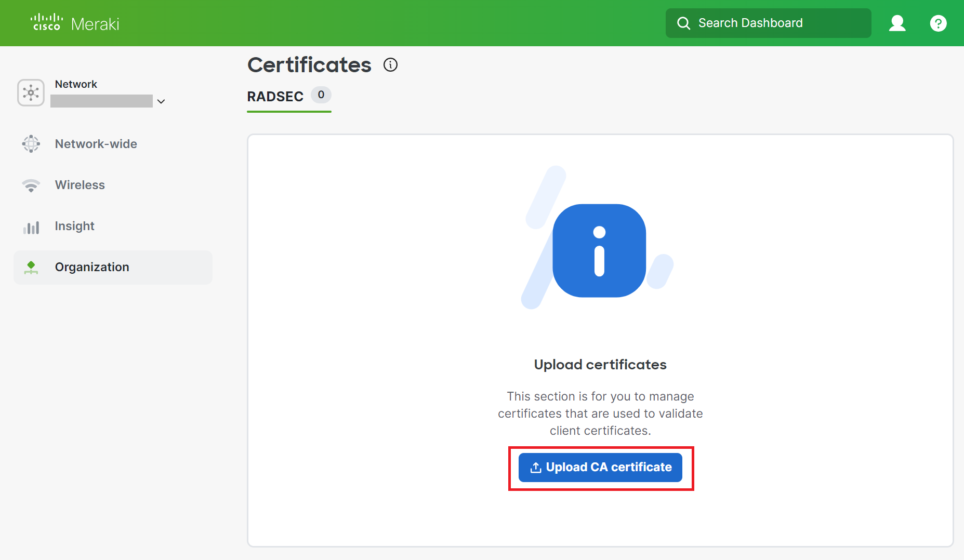The width and height of the screenshot is (964, 560).
Task: Click the Upload CA certificate button
Action: coord(600,468)
